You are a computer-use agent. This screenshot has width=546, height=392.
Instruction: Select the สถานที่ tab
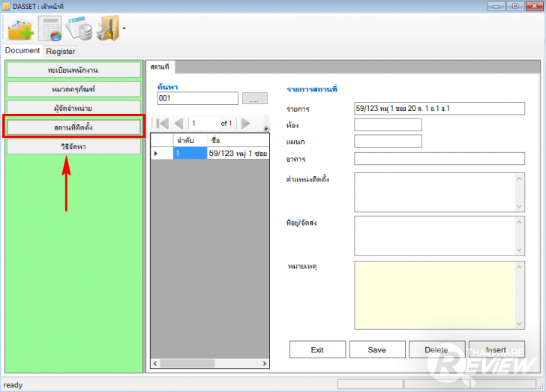160,67
